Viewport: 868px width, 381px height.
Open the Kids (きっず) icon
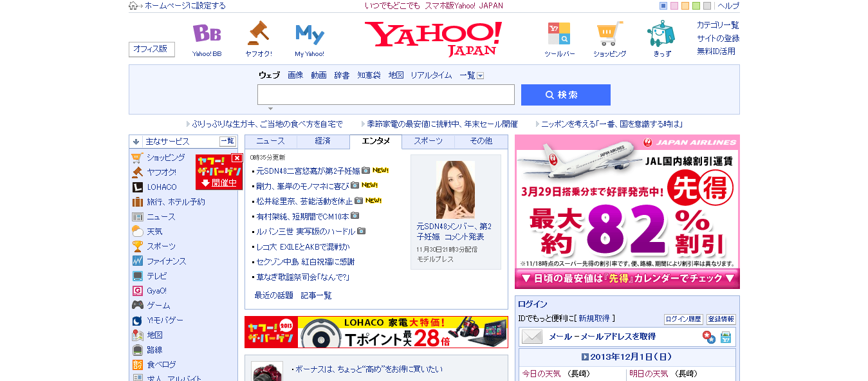tap(661, 33)
